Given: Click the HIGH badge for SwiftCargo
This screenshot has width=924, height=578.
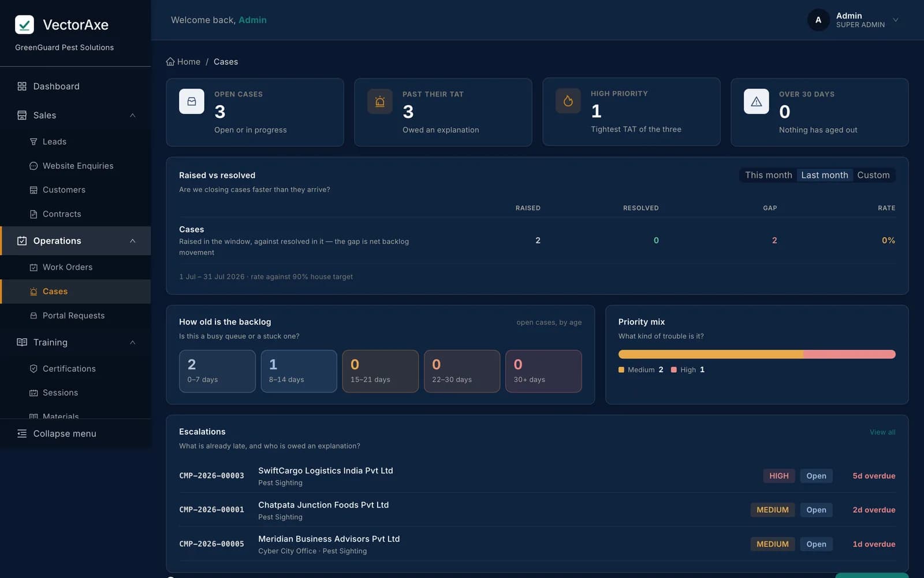Looking at the screenshot, I should pos(779,476).
